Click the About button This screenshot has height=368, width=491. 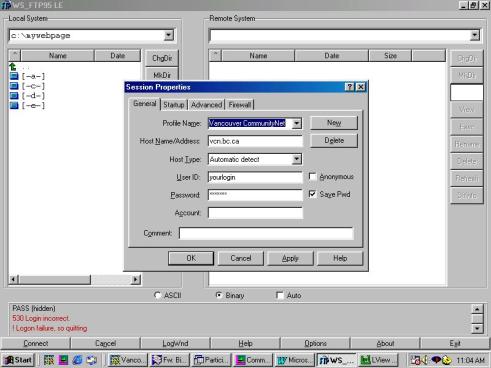[385, 343]
